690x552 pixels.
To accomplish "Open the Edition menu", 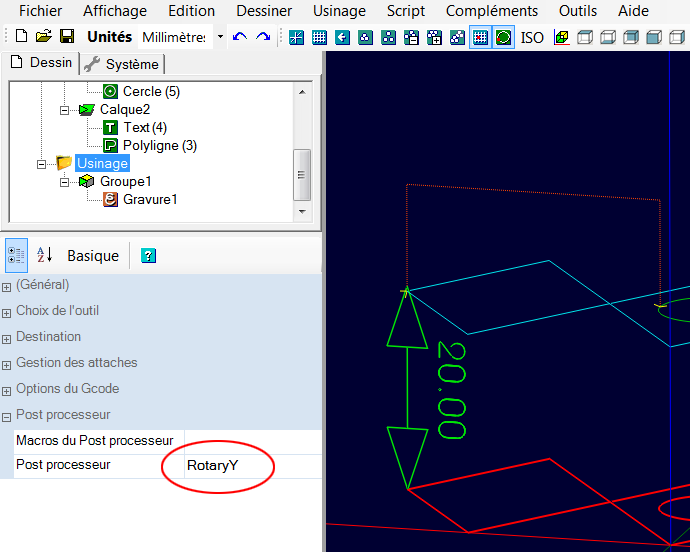I will click(x=191, y=11).
